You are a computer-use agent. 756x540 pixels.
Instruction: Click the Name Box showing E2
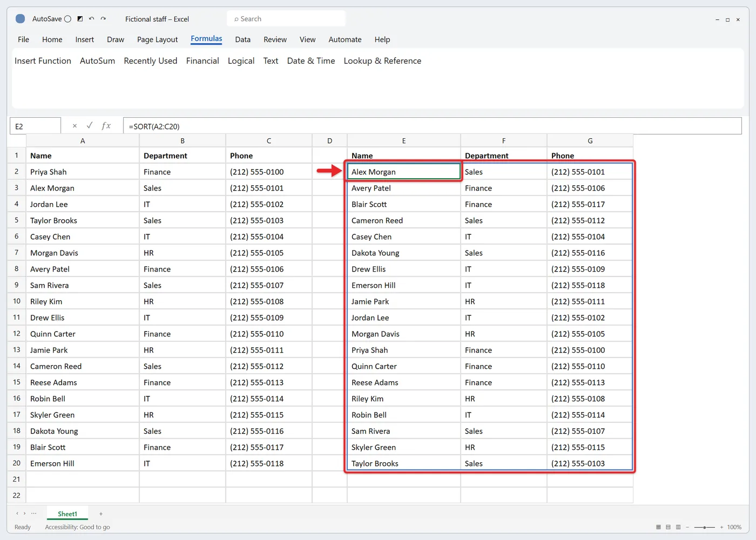(35, 126)
